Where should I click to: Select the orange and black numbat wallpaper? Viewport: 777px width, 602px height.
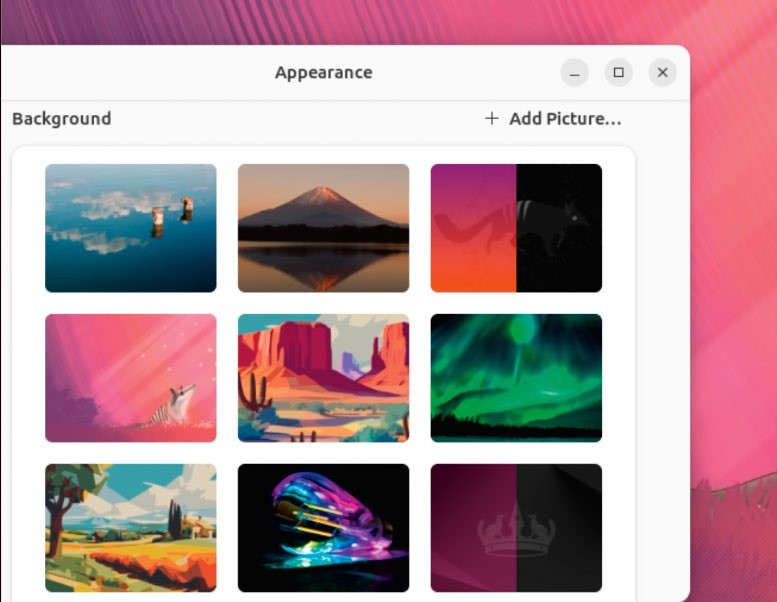[516, 228]
